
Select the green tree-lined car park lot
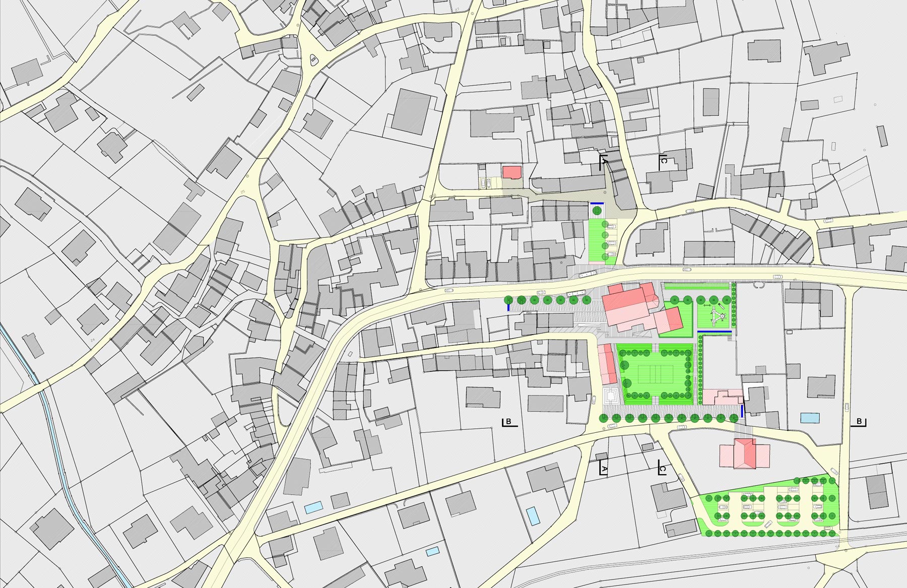coord(768,506)
